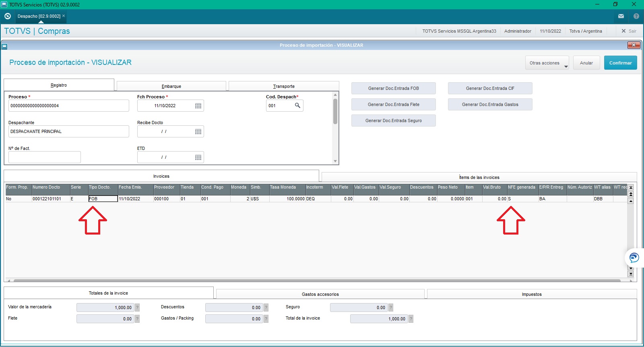Switch to the Transporte tab

coord(284,86)
